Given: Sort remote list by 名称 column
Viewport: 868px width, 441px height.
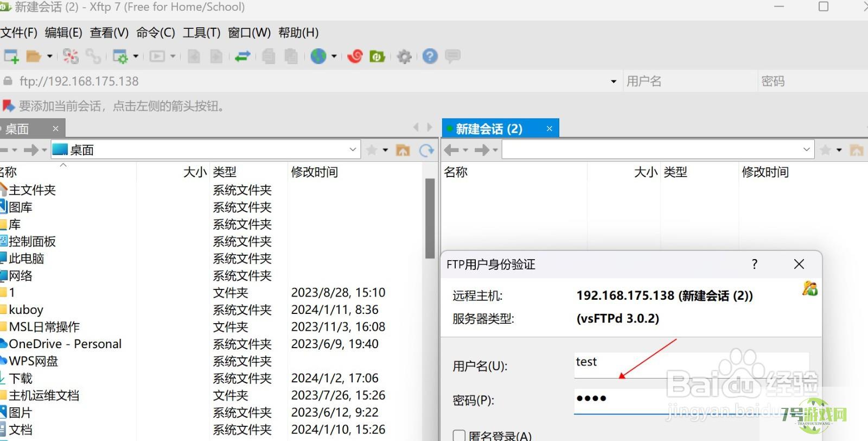Looking at the screenshot, I should click(456, 172).
